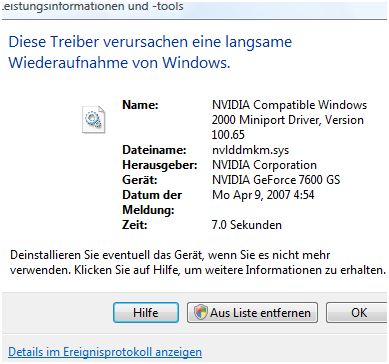Image resolution: width=389 pixels, height=364 pixels.
Task: Click the Hilfe button
Action: tap(146, 313)
